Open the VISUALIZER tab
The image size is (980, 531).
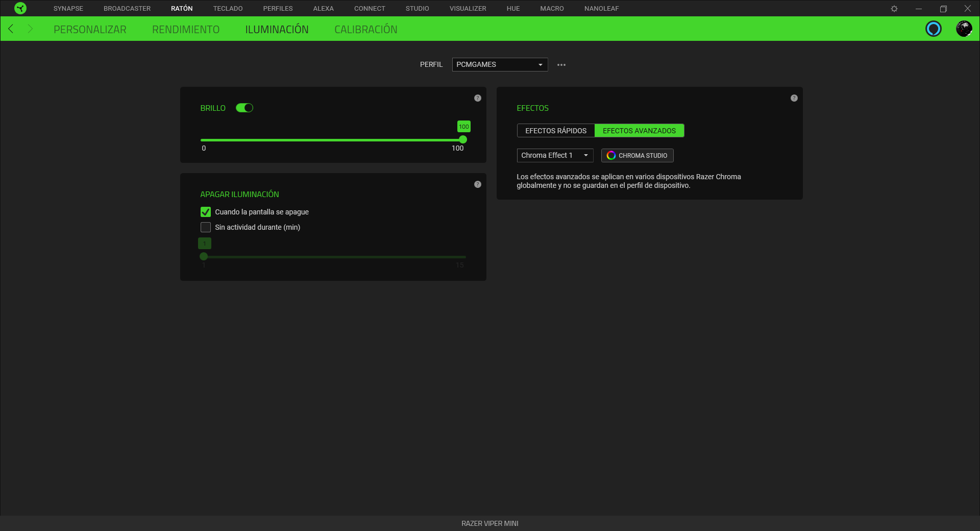(468, 9)
